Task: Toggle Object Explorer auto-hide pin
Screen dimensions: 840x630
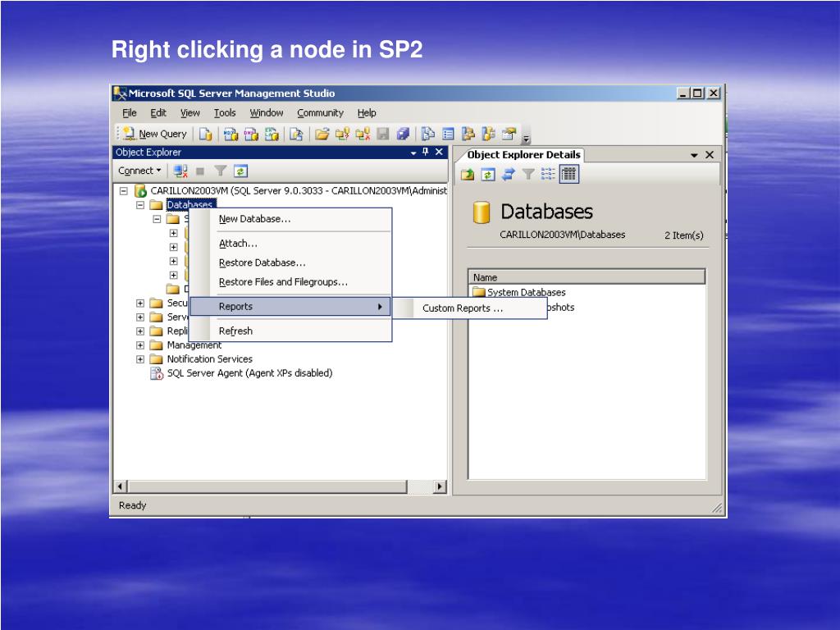Action: (x=426, y=152)
